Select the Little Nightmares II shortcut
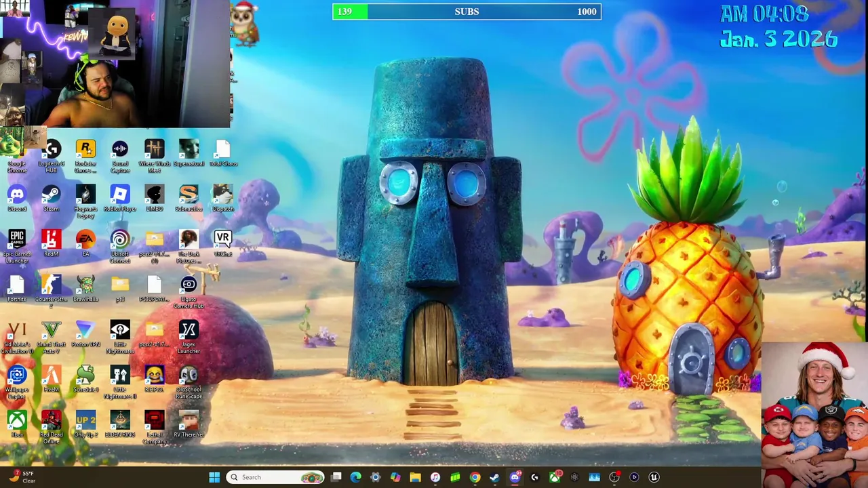Viewport: 868px width, 488px height. pos(120,383)
